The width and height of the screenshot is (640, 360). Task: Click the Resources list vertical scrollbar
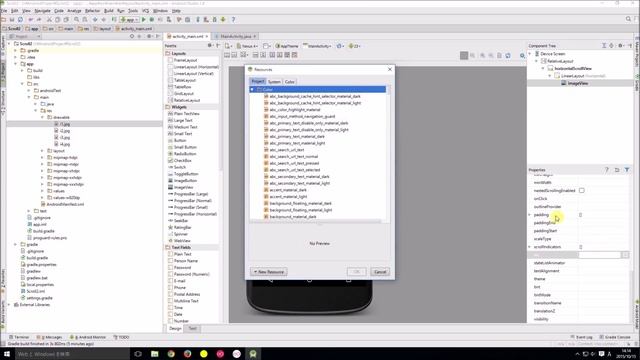tap(388, 153)
